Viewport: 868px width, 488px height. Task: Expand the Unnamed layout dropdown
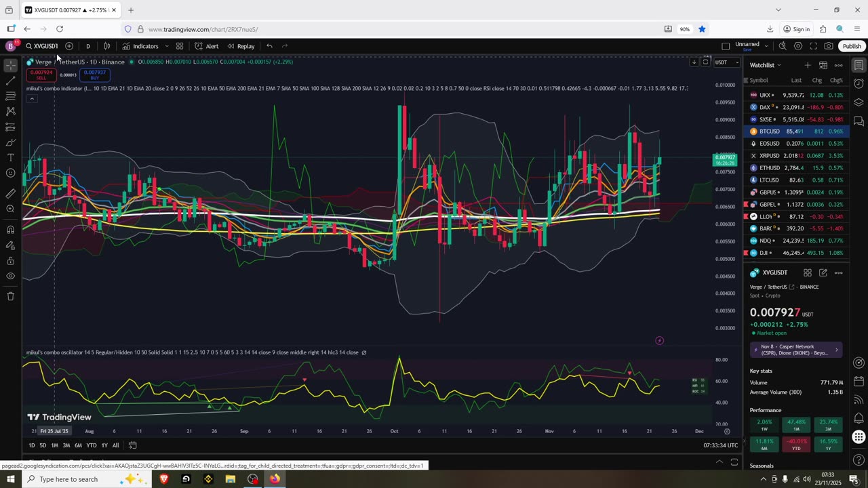tap(766, 46)
